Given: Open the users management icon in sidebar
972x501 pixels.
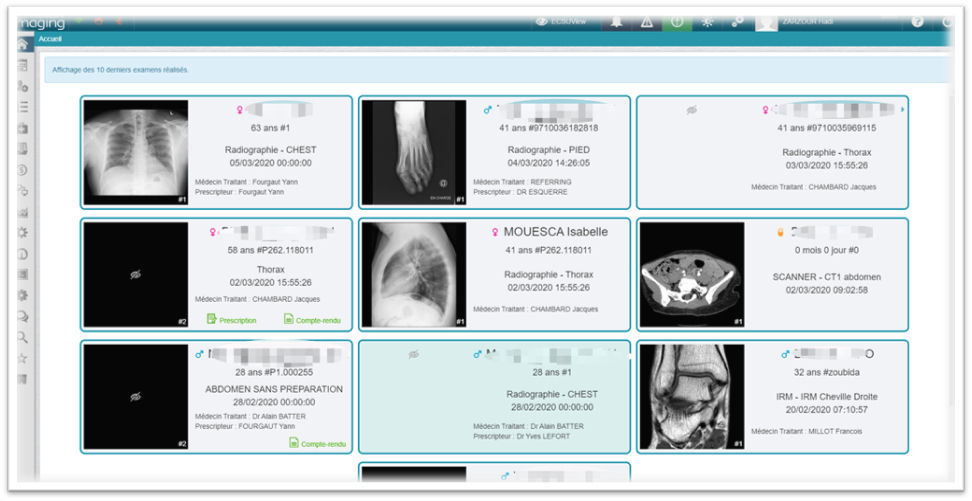Looking at the screenshot, I should [x=22, y=86].
